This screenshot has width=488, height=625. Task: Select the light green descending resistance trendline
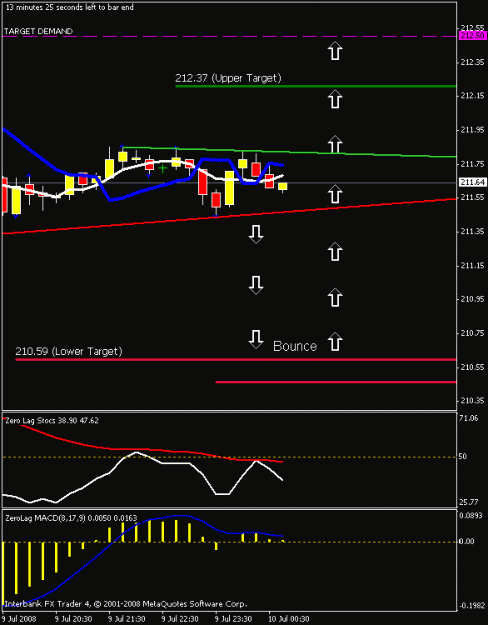tap(289, 152)
